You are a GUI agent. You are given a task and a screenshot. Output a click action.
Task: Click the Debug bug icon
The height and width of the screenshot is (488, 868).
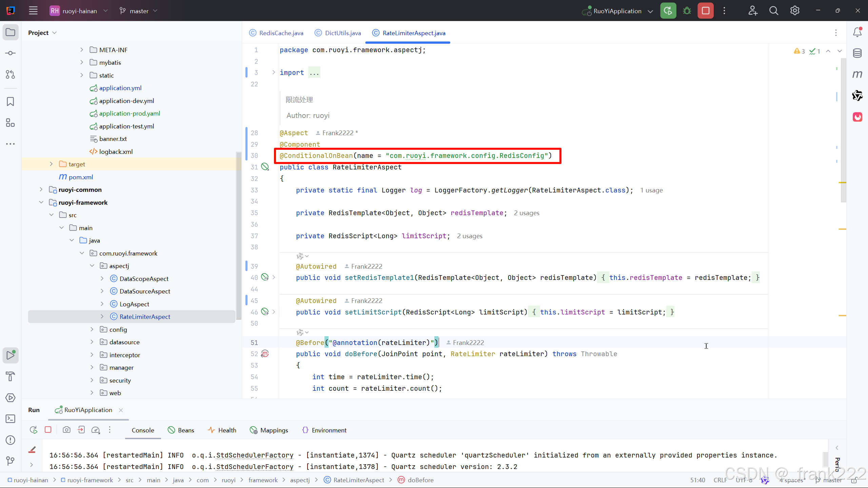tap(687, 11)
